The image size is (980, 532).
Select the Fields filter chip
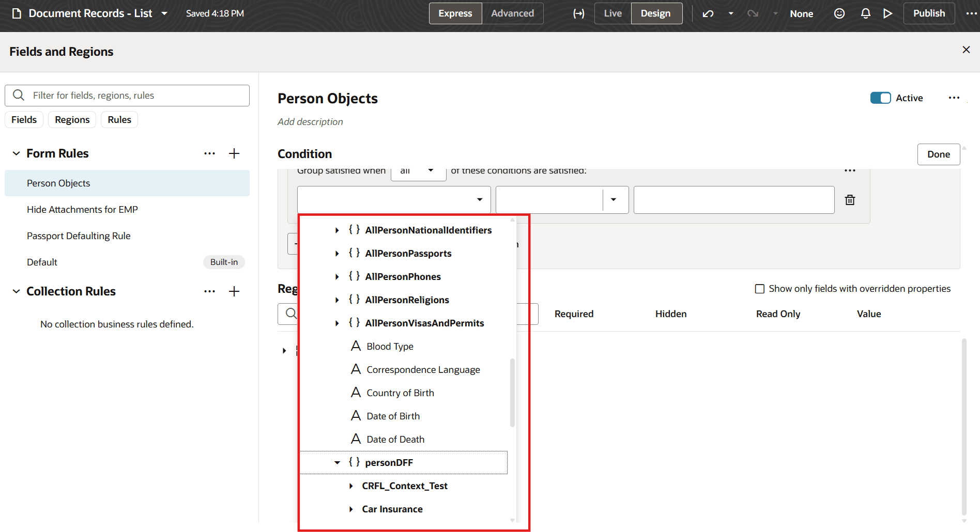coord(24,120)
